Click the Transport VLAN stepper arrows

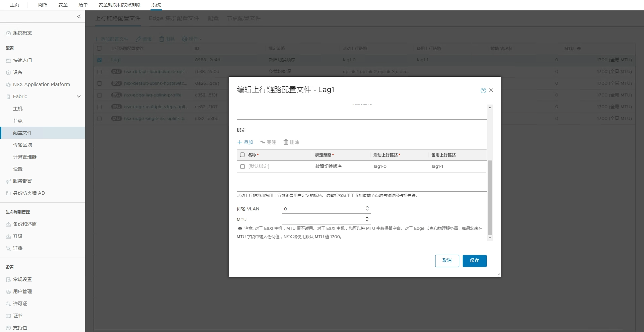coord(367,209)
